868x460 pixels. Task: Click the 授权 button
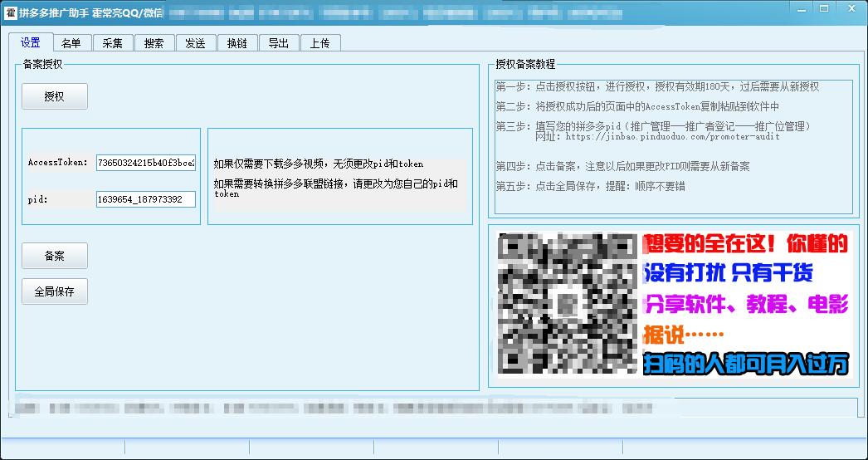[x=55, y=96]
